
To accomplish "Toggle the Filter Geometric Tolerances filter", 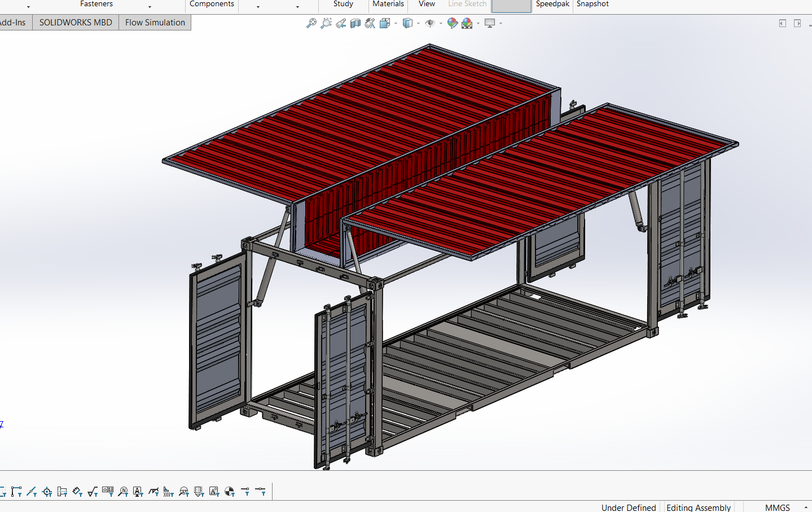I will point(108,492).
